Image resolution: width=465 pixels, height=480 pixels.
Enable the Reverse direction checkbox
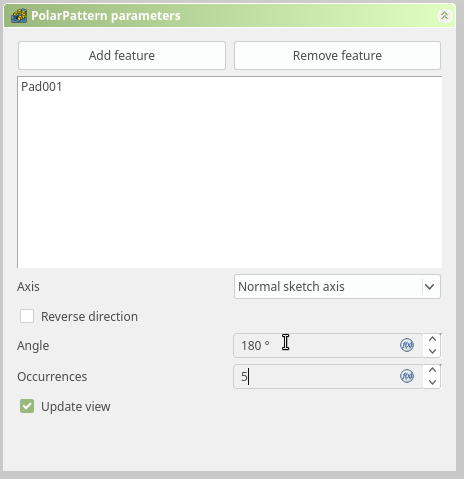(x=27, y=316)
